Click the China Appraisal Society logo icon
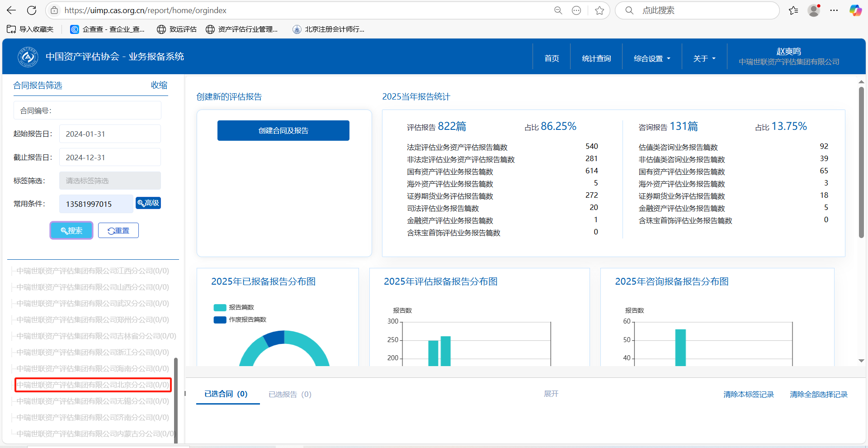The width and height of the screenshot is (868, 448). pyautogui.click(x=28, y=57)
